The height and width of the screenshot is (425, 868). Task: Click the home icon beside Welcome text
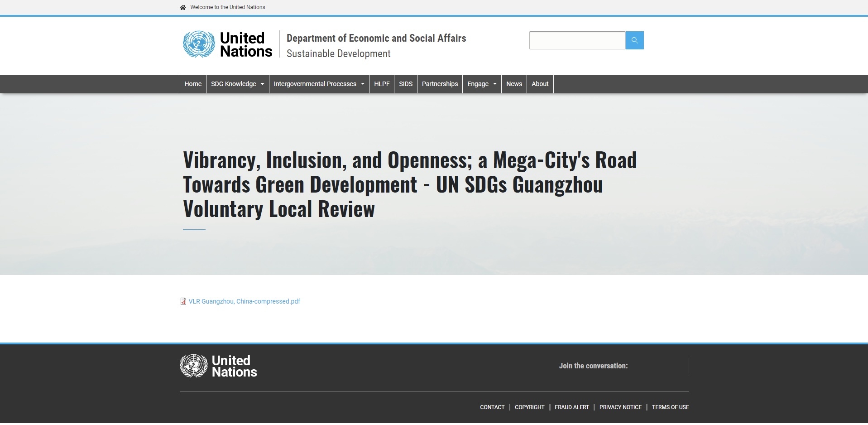(x=183, y=7)
